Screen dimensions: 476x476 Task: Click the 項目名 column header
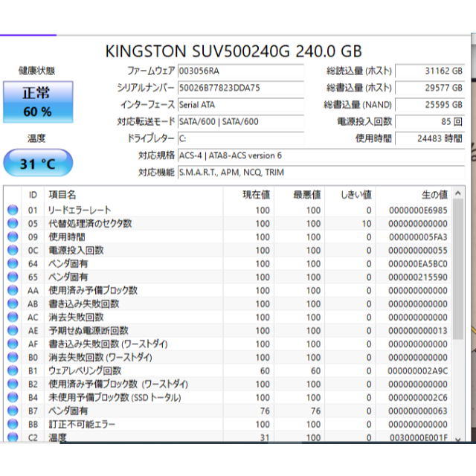(134, 195)
